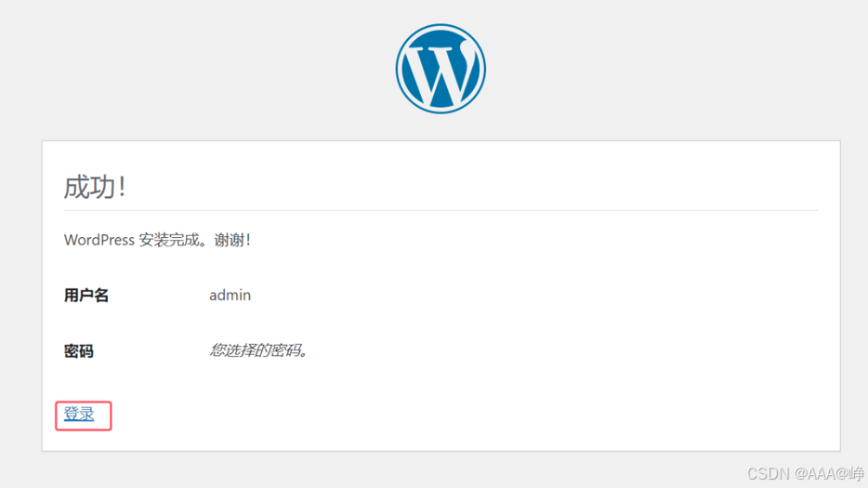Click the WordPress logo

coord(441,69)
